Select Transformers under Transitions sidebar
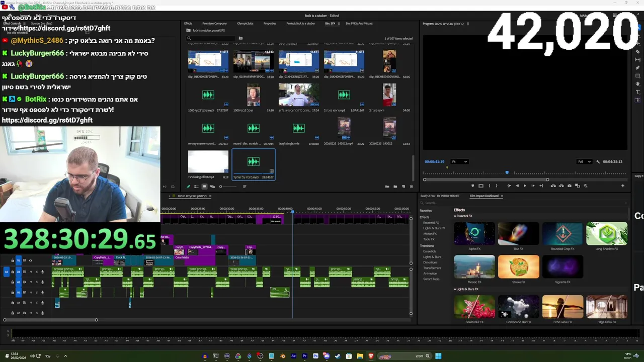The height and width of the screenshot is (362, 644). (x=432, y=268)
